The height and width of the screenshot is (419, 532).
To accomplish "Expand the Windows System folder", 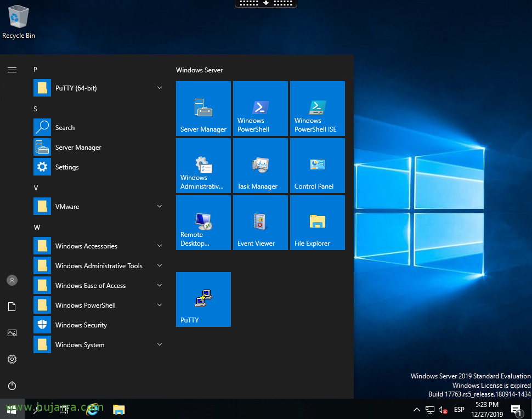I will click(x=99, y=344).
